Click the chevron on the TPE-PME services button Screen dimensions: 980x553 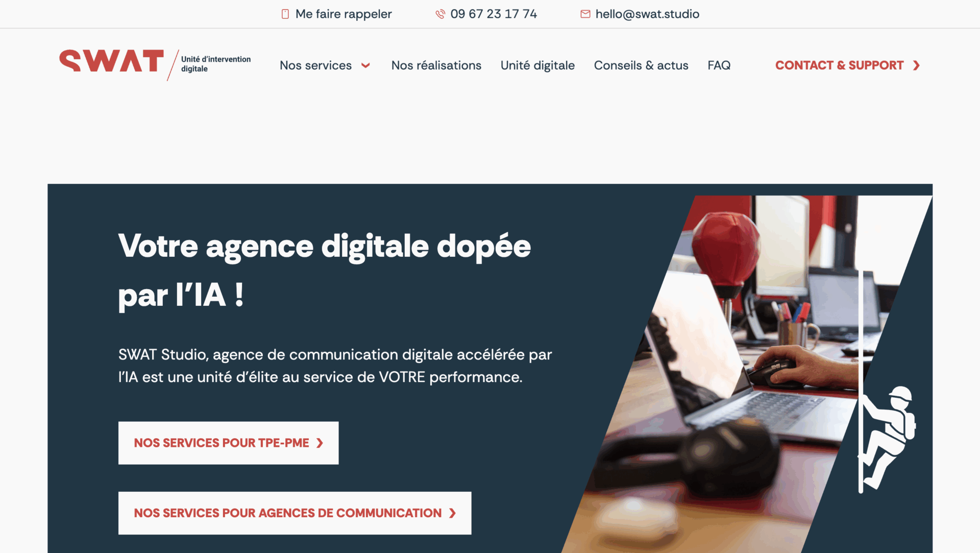(320, 443)
